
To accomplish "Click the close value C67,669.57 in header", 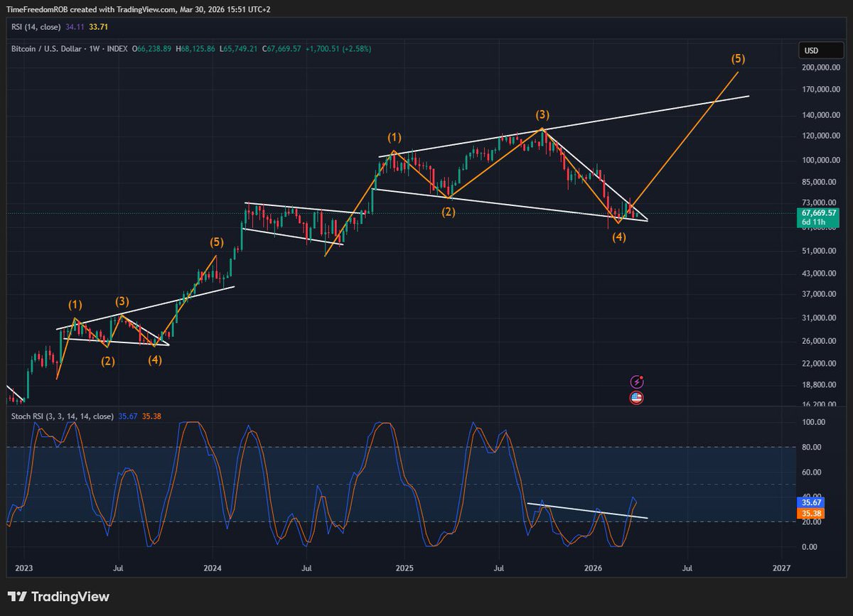I will click(283, 49).
